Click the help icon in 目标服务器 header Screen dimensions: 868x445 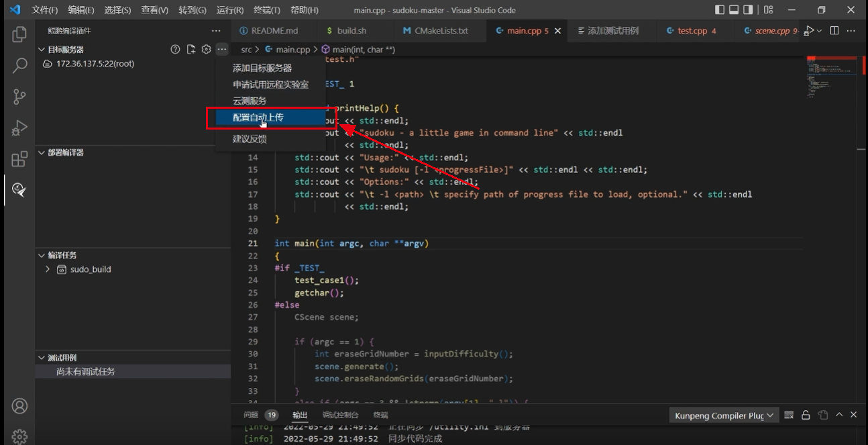pyautogui.click(x=175, y=50)
